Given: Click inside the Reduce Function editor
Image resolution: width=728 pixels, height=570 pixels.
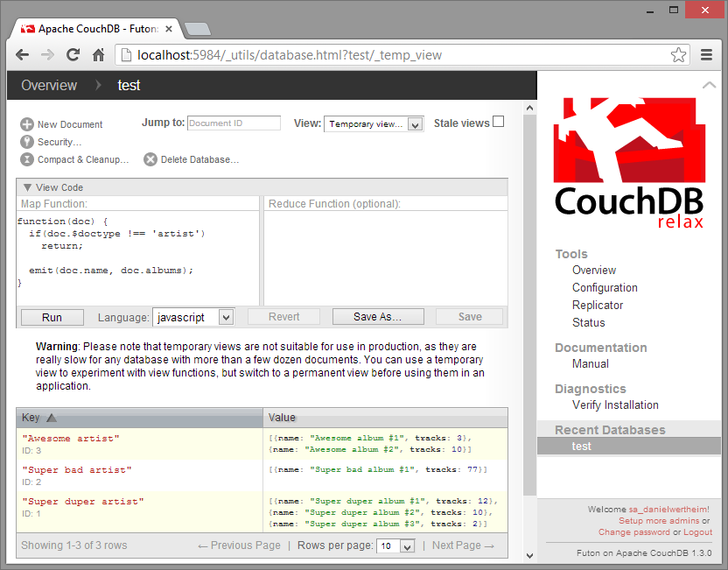Looking at the screenshot, I should 385,257.
